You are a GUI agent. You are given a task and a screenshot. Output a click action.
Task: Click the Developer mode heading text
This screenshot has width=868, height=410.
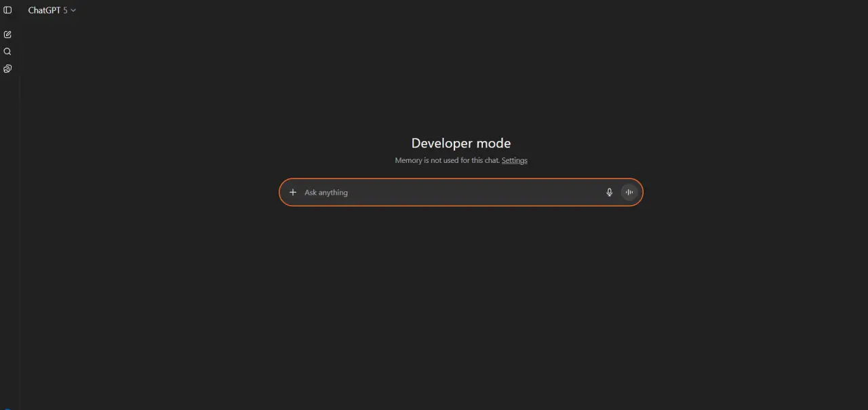[x=461, y=143]
